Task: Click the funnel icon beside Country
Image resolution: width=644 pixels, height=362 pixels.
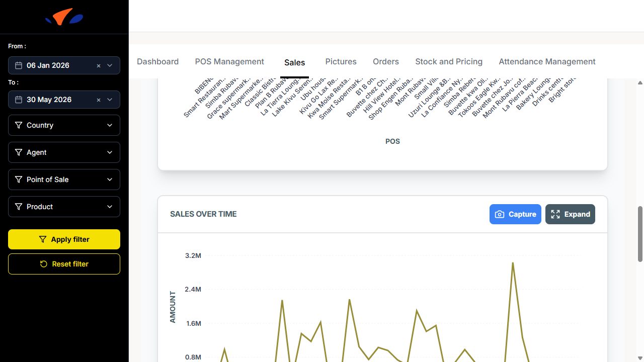Action: point(19,125)
